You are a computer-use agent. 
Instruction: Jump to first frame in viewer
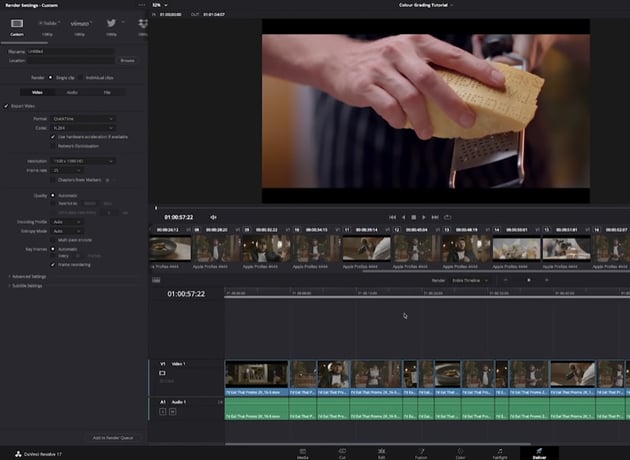click(x=392, y=217)
